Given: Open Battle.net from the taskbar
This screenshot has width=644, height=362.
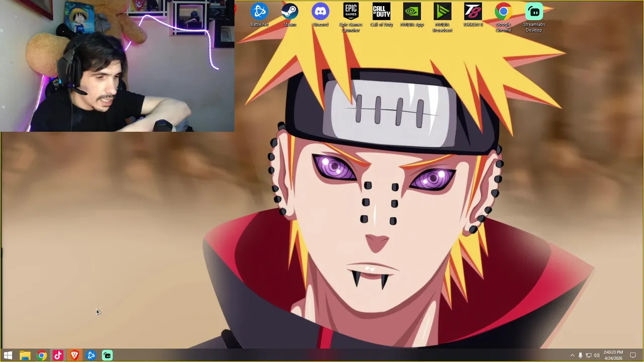Looking at the screenshot, I should click(x=91, y=355).
